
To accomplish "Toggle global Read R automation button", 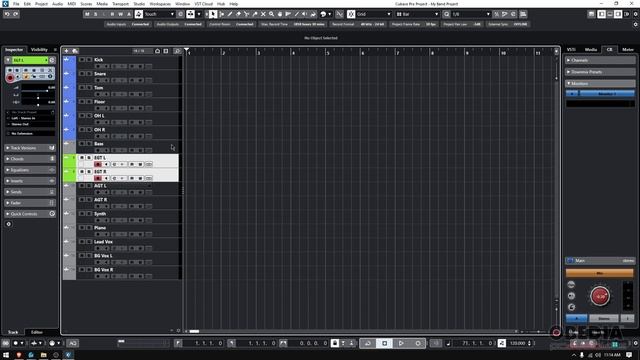I will pos(112,14).
